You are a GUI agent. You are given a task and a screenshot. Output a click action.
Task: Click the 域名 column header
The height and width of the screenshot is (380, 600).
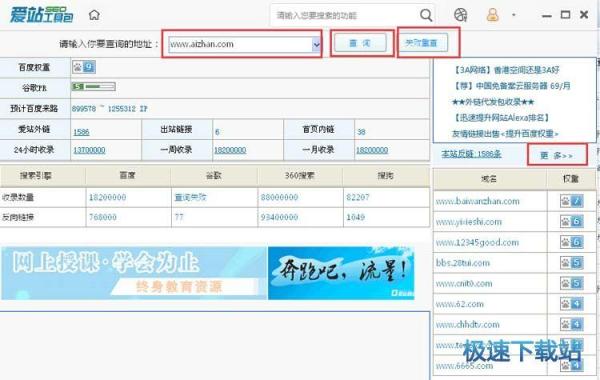489,178
